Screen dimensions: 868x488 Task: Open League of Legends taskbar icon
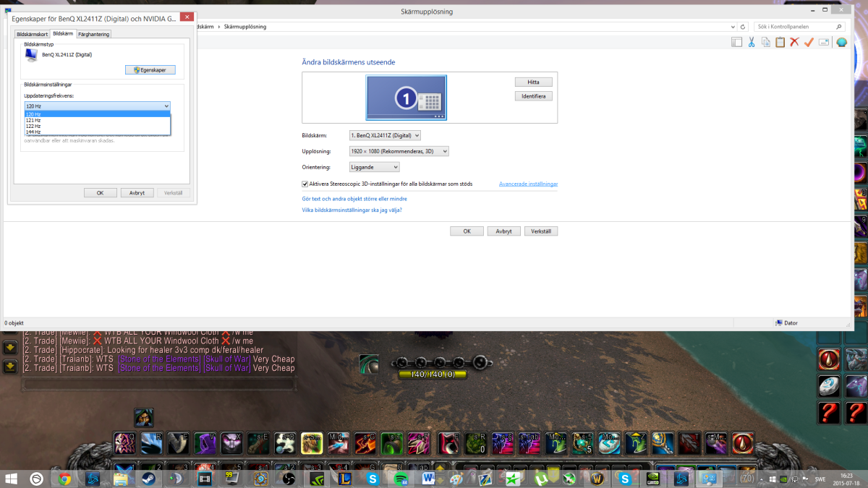[344, 479]
